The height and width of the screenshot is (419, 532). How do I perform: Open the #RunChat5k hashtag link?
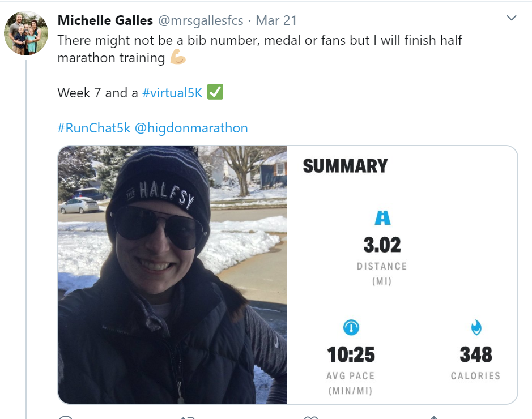click(94, 128)
